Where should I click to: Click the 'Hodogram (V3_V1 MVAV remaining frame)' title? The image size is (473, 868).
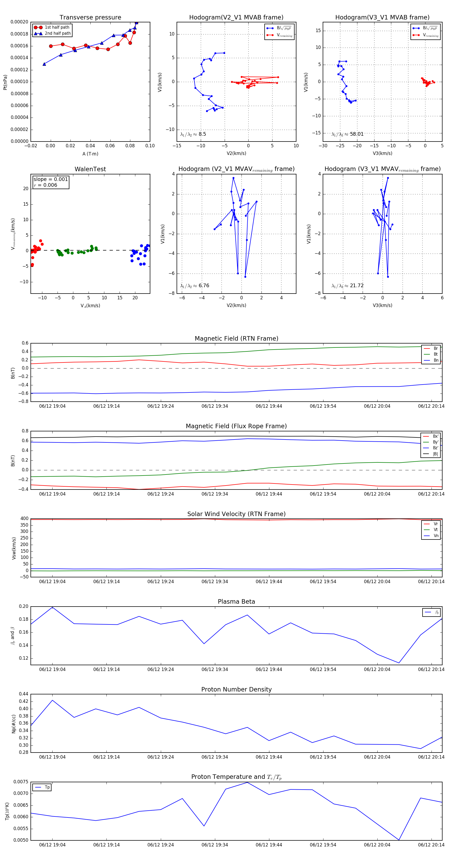click(x=382, y=169)
